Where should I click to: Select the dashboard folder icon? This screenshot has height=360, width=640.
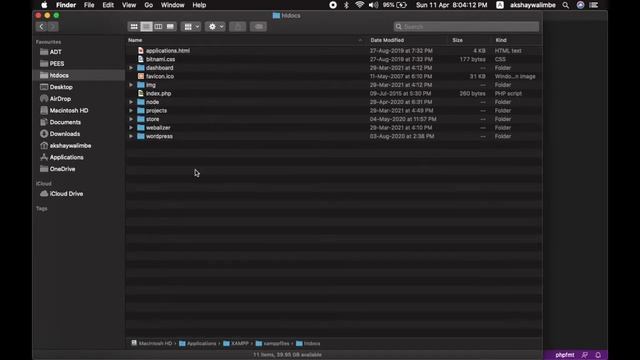pos(141,68)
